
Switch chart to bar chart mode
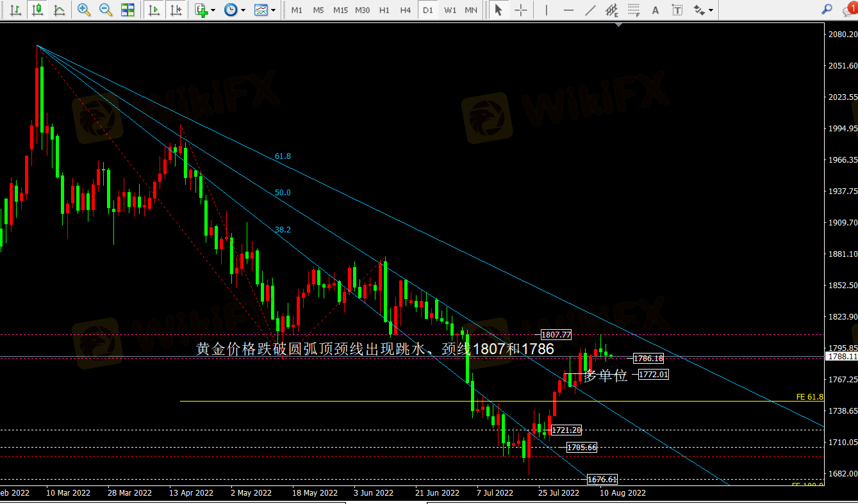pos(16,10)
